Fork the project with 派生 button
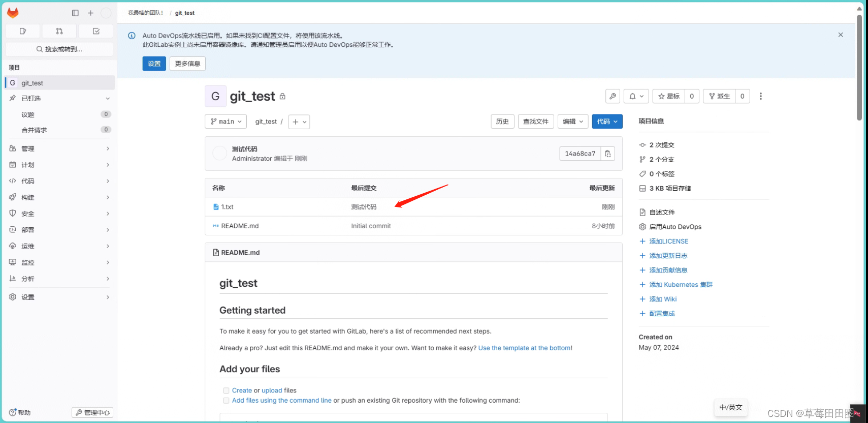868x423 pixels. (719, 96)
